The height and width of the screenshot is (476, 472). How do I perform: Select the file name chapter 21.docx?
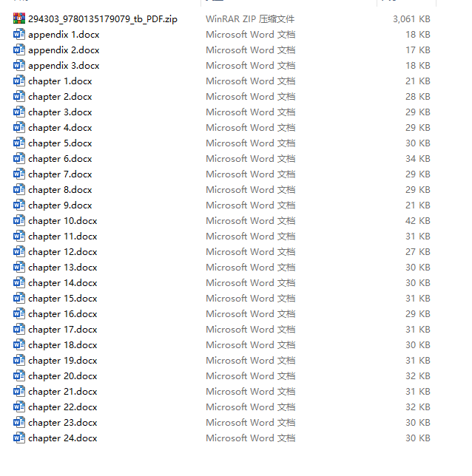coord(63,392)
